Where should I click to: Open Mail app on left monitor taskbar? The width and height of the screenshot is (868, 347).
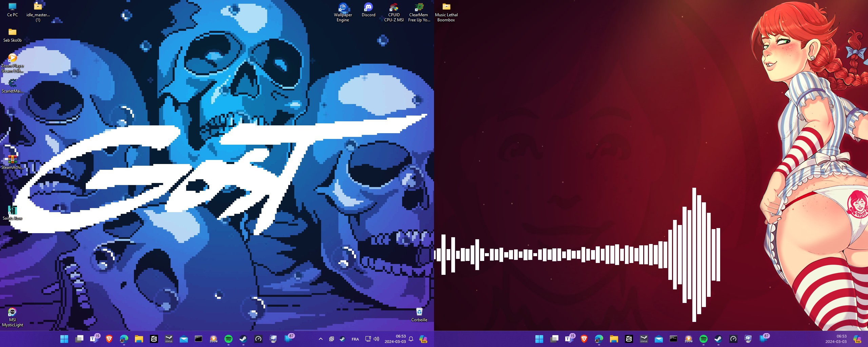pos(184,339)
